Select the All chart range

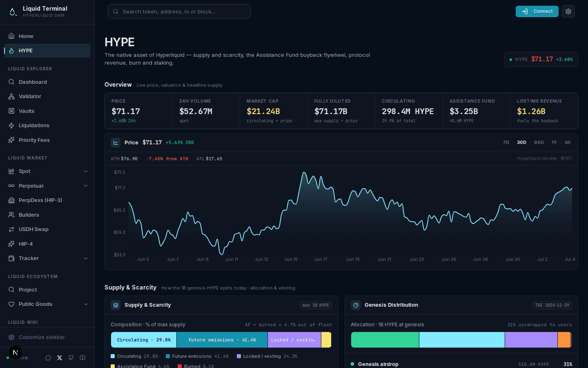(x=568, y=143)
